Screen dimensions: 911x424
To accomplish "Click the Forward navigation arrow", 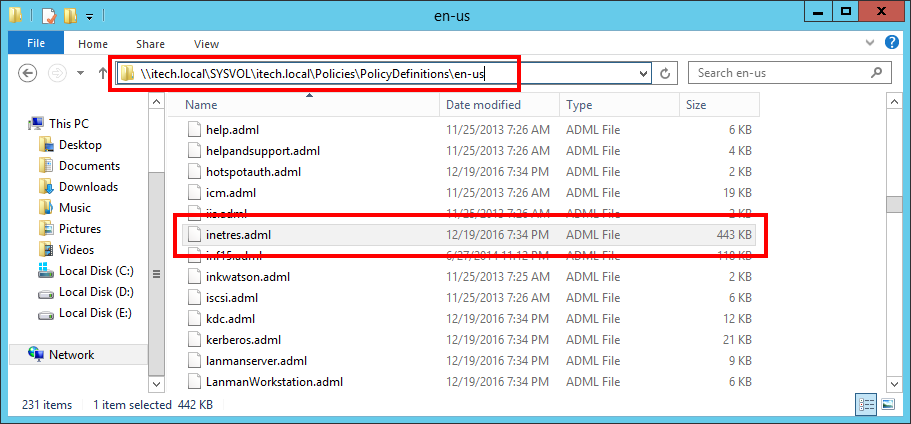I will point(58,73).
